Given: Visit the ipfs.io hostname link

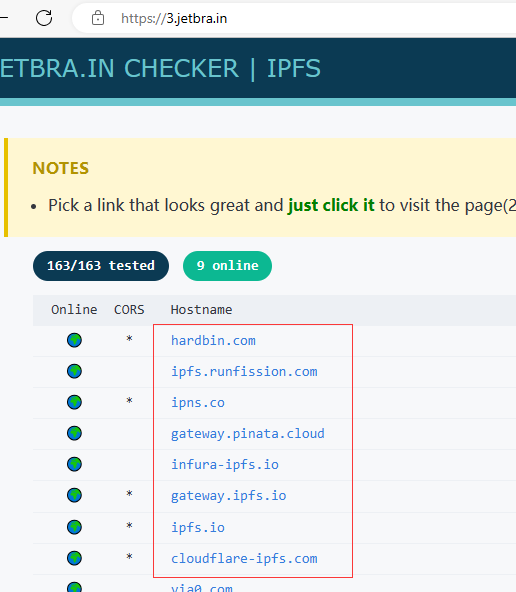Looking at the screenshot, I should point(198,527).
